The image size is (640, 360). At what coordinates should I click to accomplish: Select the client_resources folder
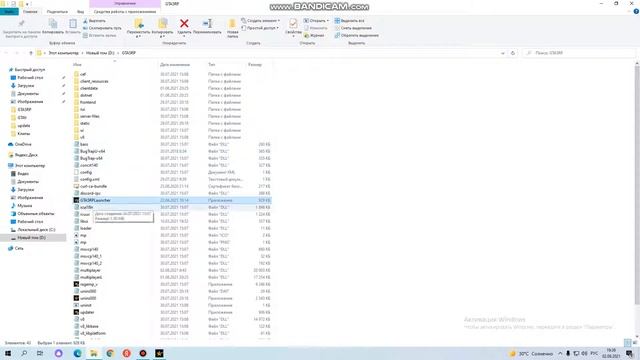pos(94,81)
